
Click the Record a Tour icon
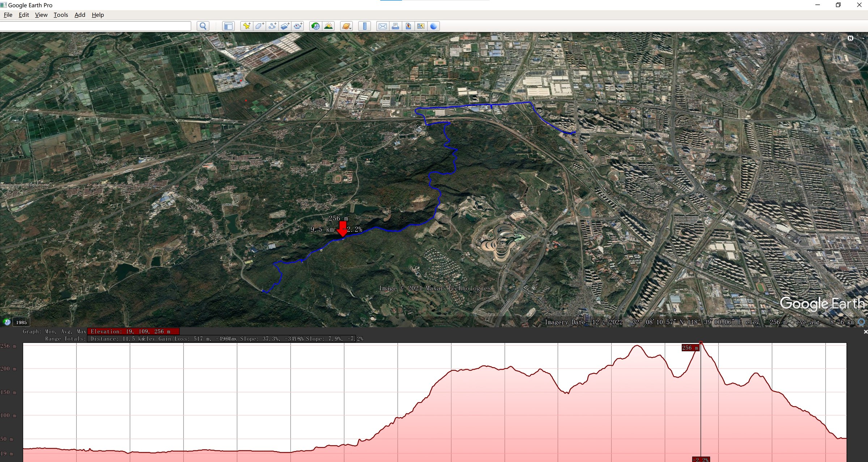pos(298,26)
